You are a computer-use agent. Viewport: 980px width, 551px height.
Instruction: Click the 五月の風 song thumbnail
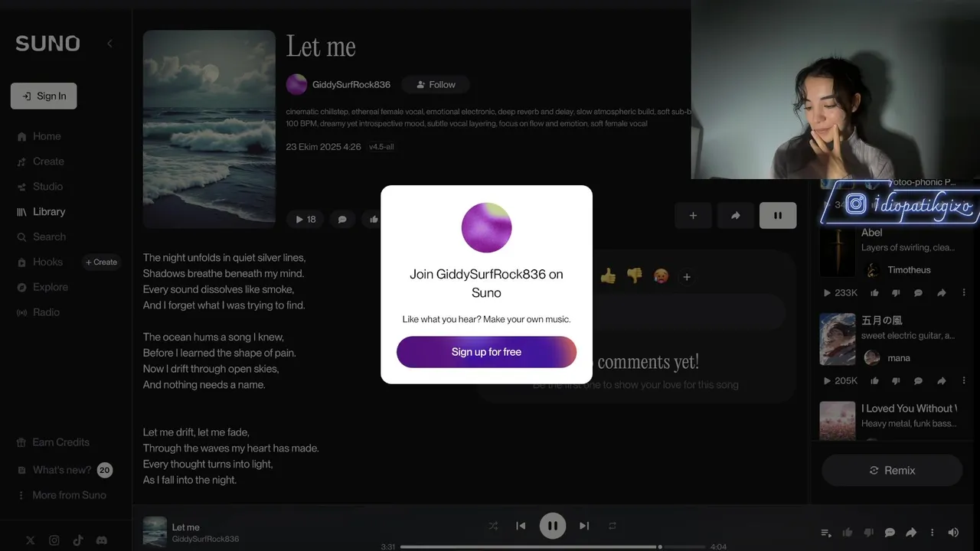(838, 339)
